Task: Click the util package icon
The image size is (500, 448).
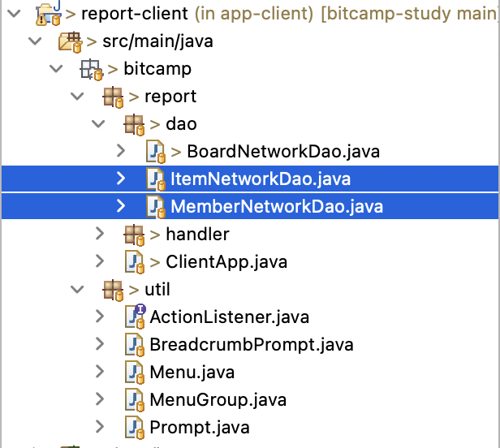Action: coord(113,291)
